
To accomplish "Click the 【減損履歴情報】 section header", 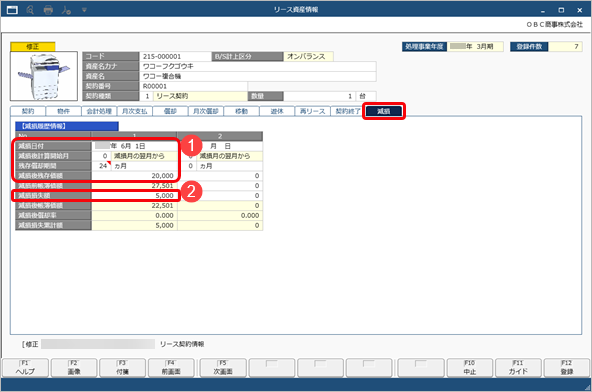I will [67, 126].
